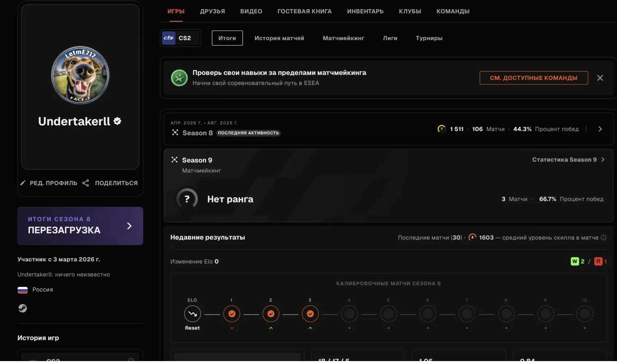Open ИТОГИ СЕЗОНА 8 ПЕРЕЗАГРУЗКА banner
Screen dimensions: 617x364
[x=80, y=226]
